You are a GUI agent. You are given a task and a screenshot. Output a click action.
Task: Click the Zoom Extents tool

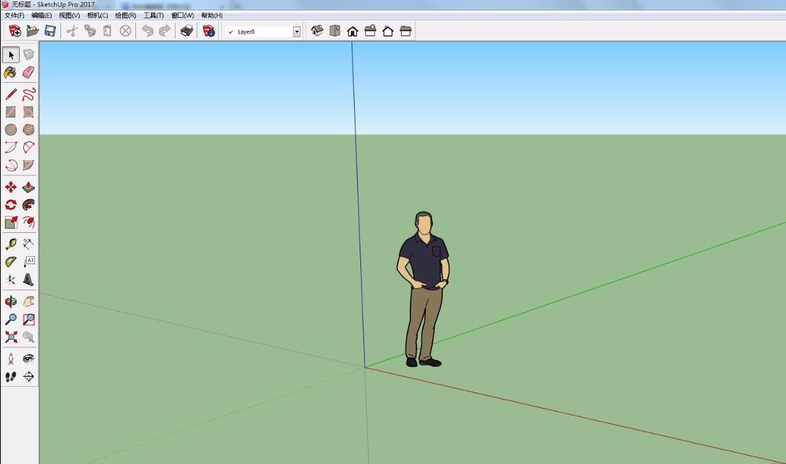(11, 337)
